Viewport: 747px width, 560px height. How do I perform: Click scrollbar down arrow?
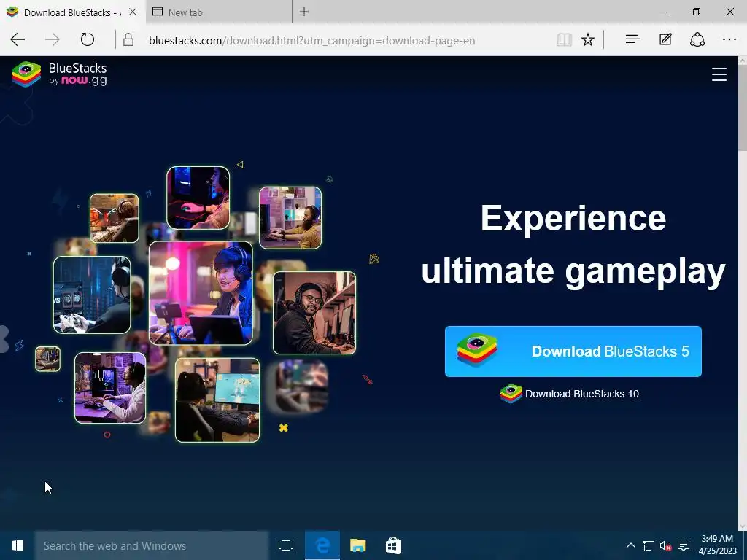tap(742, 526)
